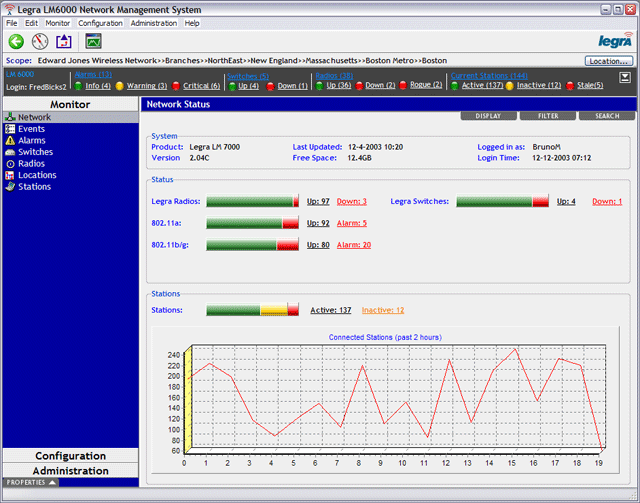The image size is (640, 503).
Task: Click the Stations icon in sidebar
Action: tap(10, 187)
